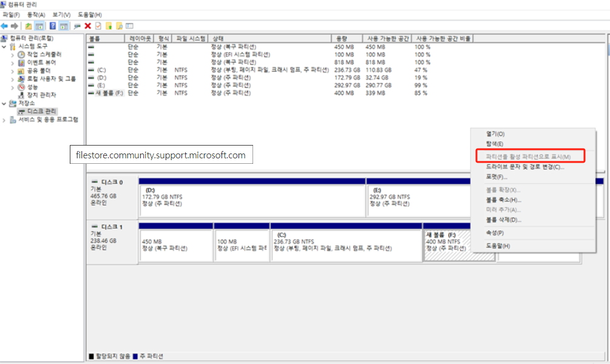
Task: Click the Disk 0 (디스크 0) drive icon
Action: coord(94,182)
